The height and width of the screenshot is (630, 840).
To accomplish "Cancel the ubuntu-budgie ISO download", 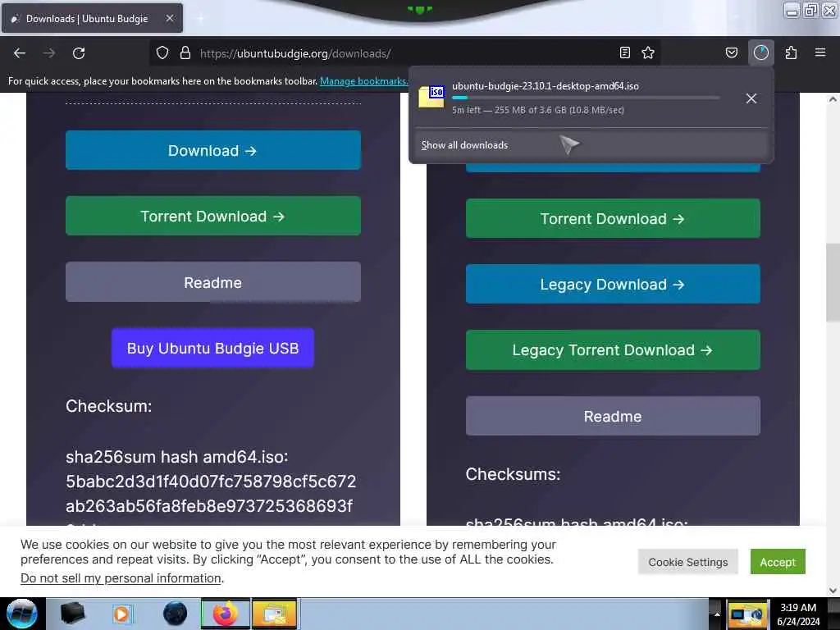I will click(751, 98).
